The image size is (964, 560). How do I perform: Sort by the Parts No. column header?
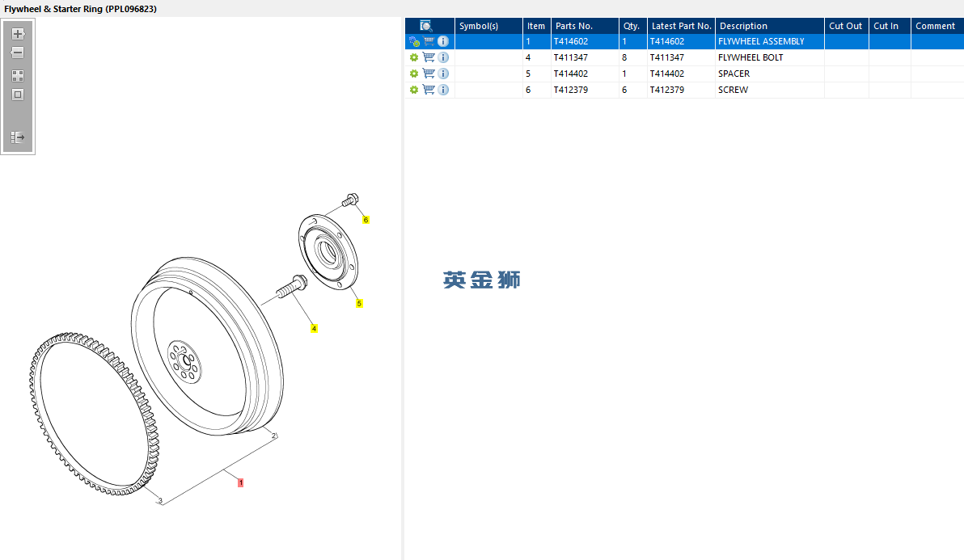point(585,26)
